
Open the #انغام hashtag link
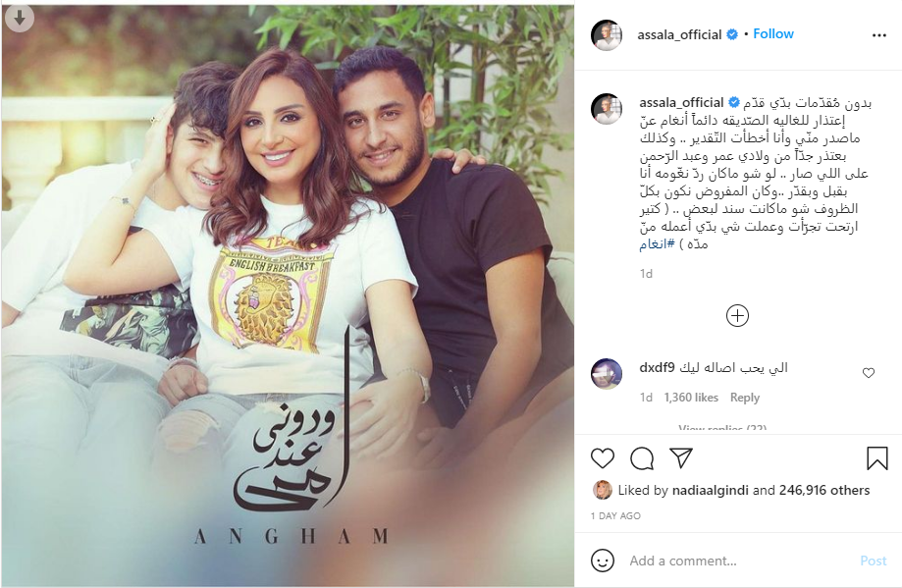tap(657, 244)
